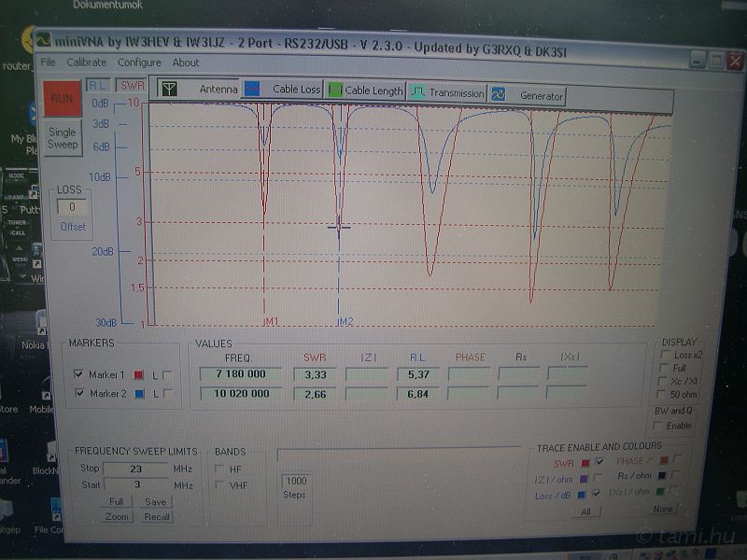
Task: Click the Recall sweep limits button
Action: click(156, 516)
